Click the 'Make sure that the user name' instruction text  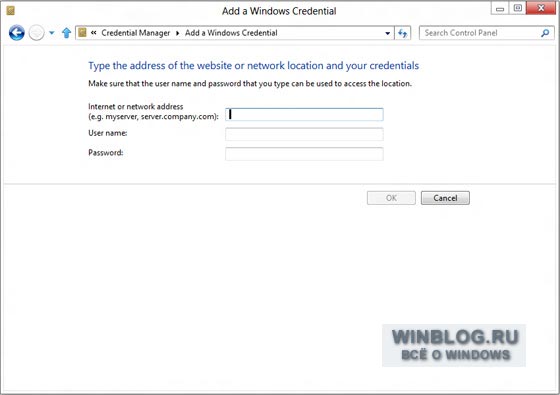point(250,84)
